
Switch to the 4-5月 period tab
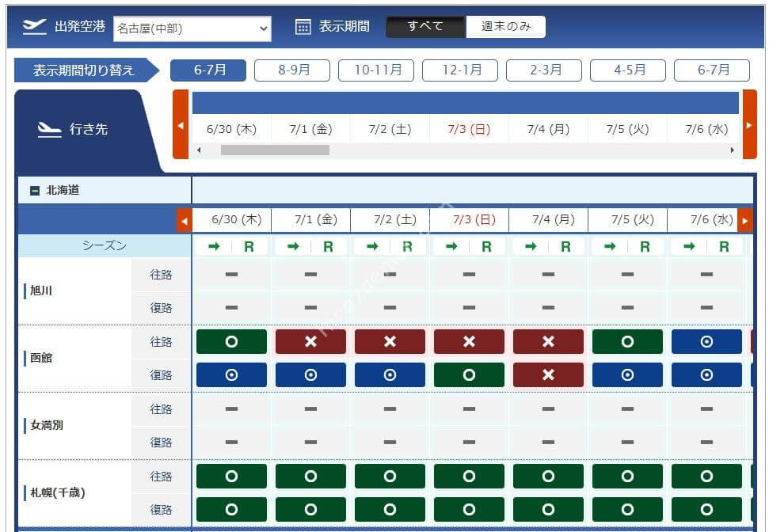click(628, 70)
